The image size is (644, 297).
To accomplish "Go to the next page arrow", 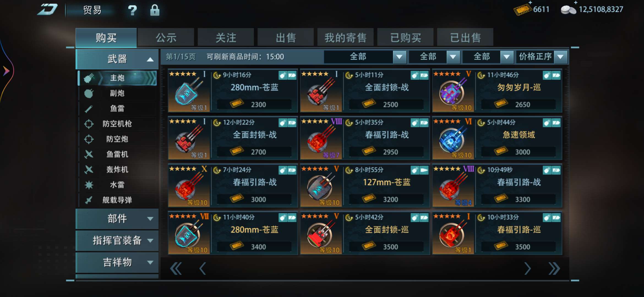I will click(527, 269).
